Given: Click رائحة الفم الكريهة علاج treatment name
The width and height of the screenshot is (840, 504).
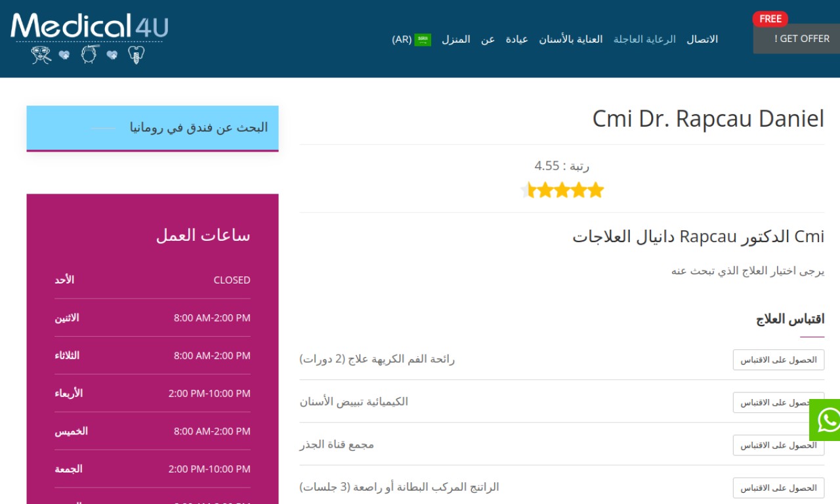Looking at the screenshot, I should (377, 359).
